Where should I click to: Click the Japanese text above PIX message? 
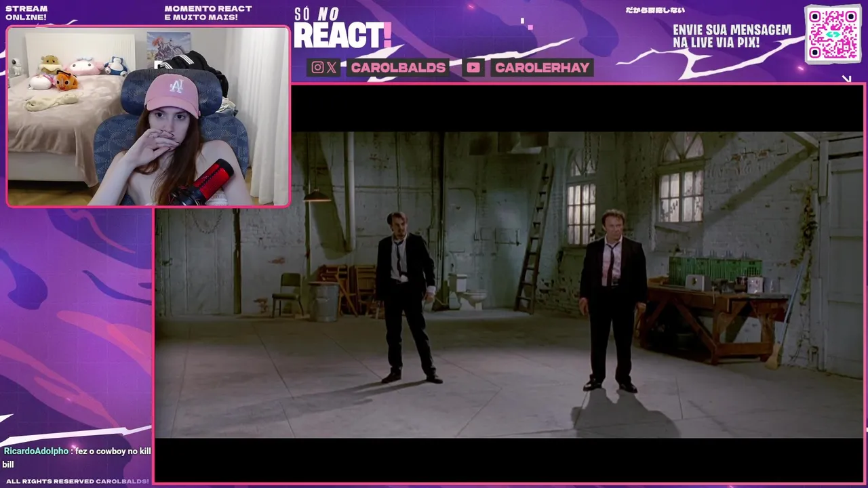coord(654,10)
